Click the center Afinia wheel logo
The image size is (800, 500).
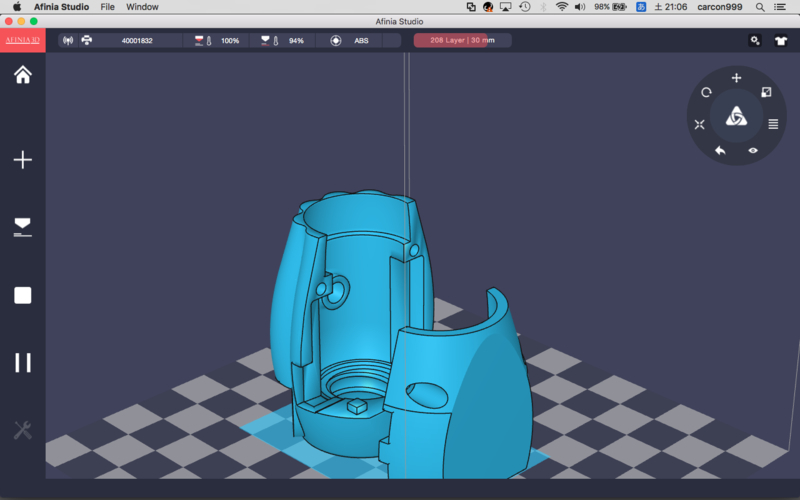click(736, 116)
